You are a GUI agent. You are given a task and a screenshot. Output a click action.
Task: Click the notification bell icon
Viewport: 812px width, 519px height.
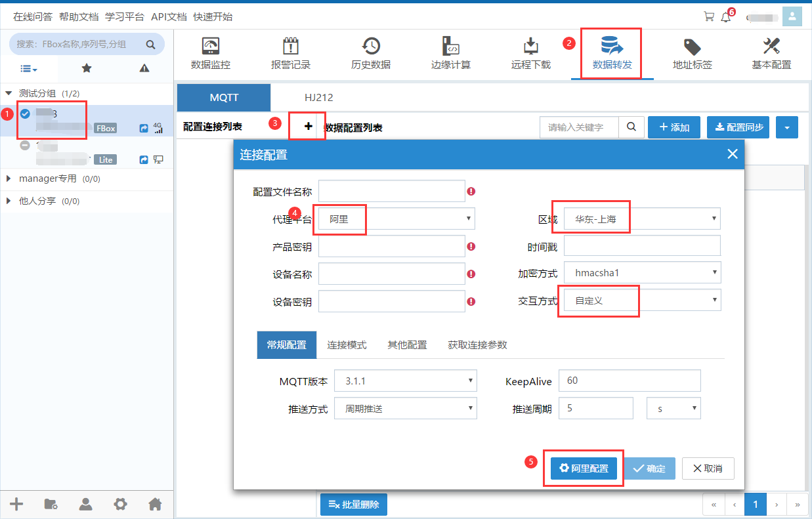click(x=725, y=17)
